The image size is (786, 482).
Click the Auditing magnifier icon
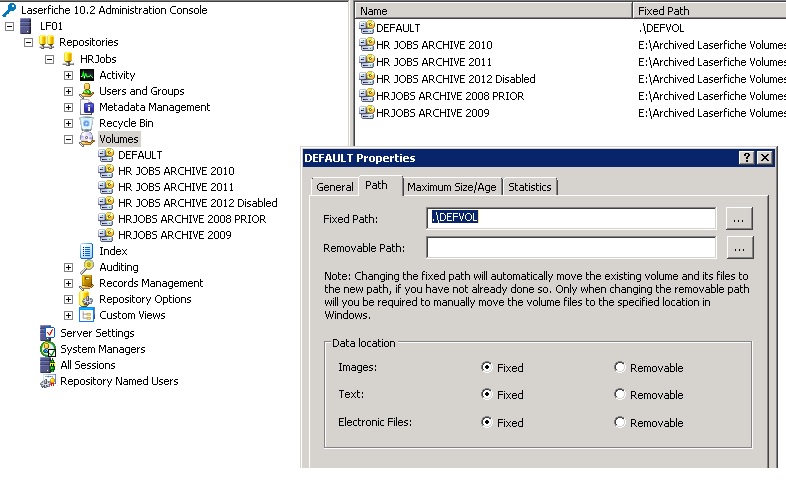[87, 267]
